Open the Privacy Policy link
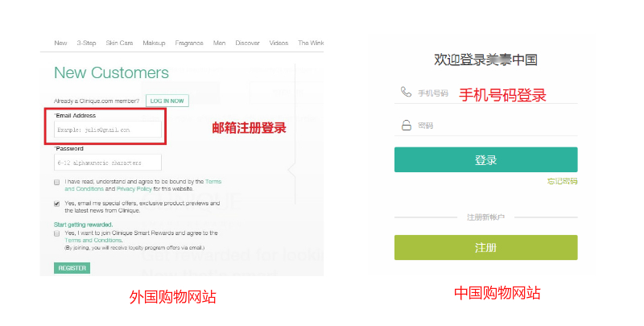 (134, 189)
